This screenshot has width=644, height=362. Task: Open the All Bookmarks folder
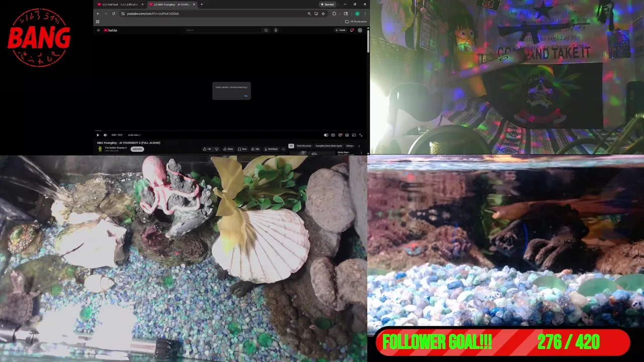[x=356, y=22]
